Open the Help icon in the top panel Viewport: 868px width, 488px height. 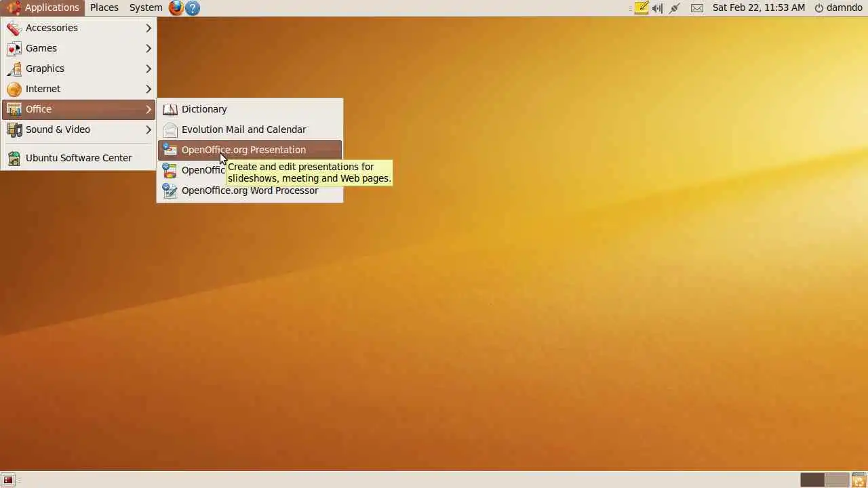pos(193,8)
